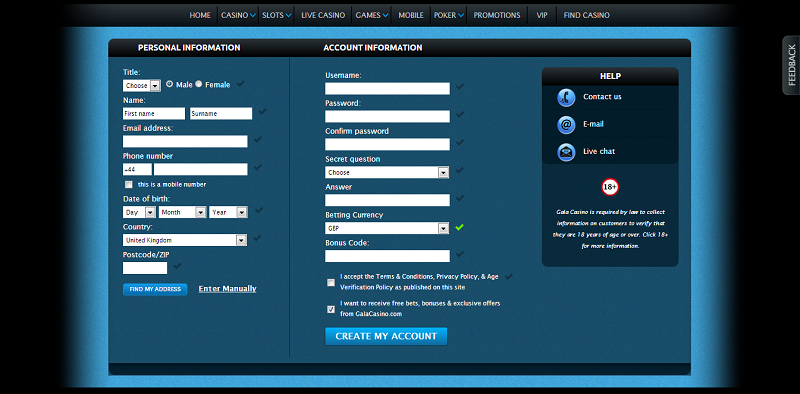Viewport: 800px width, 394px height.
Task: Tick the 'this is a mobile number' checkbox
Action: 129,184
